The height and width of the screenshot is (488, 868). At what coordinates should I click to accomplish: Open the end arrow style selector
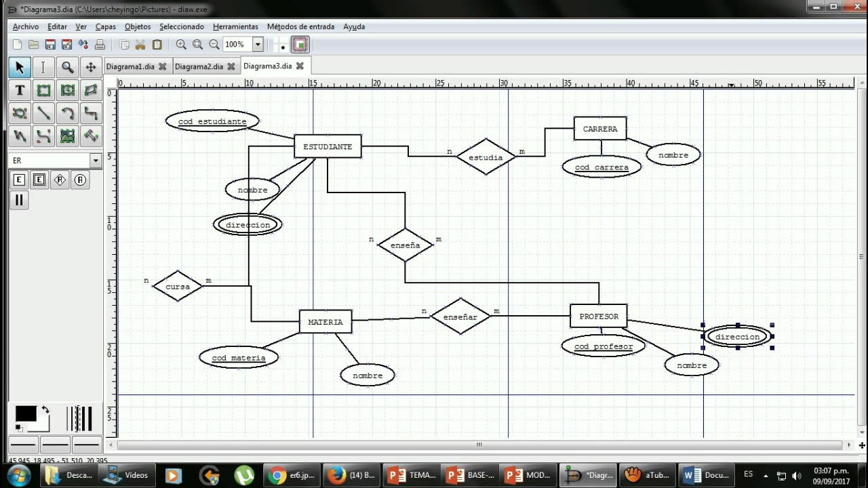click(87, 445)
